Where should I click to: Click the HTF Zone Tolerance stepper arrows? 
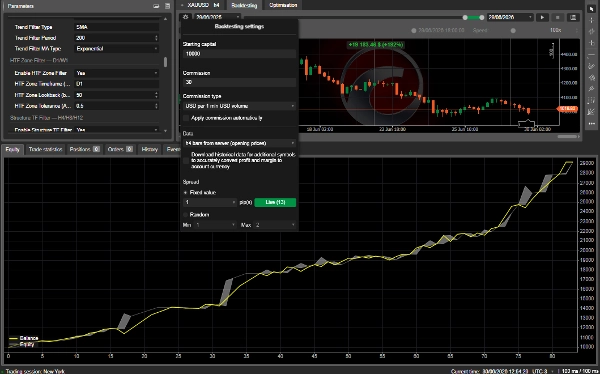click(x=156, y=106)
